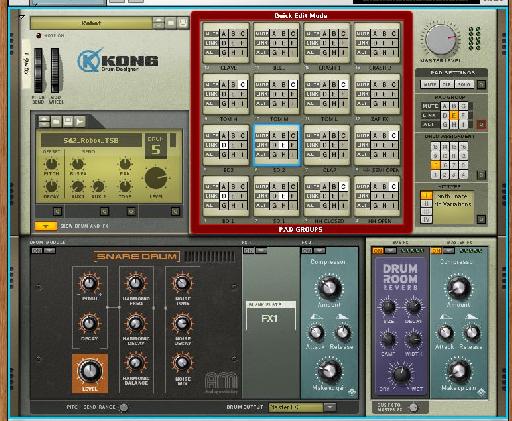This screenshot has width=512, height=421.
Task: Collapse the Kong device with the fold arrow
Action: point(23,17)
